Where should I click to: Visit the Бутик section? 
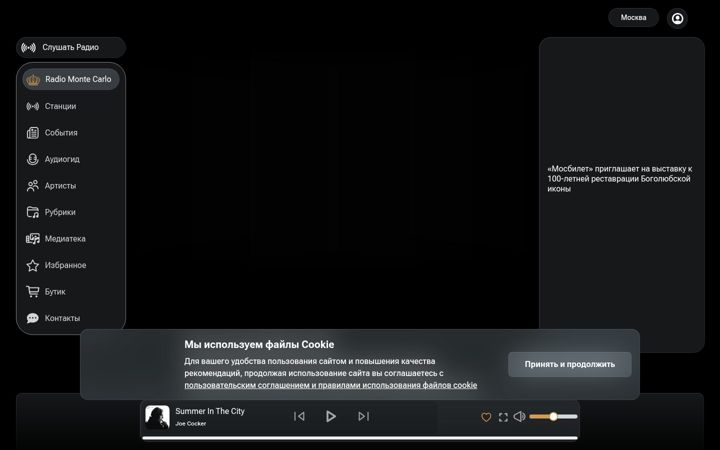pos(71,292)
